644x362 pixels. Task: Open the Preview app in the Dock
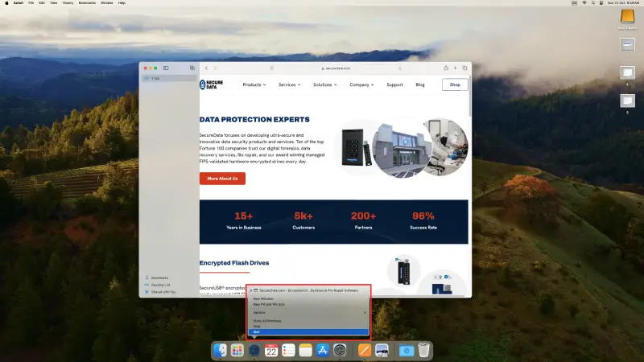pyautogui.click(x=382, y=351)
